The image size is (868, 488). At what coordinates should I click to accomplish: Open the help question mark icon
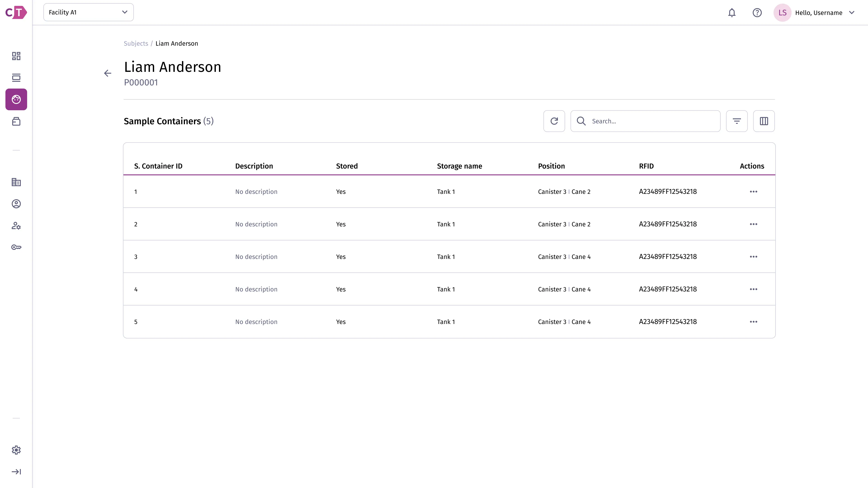tap(757, 13)
